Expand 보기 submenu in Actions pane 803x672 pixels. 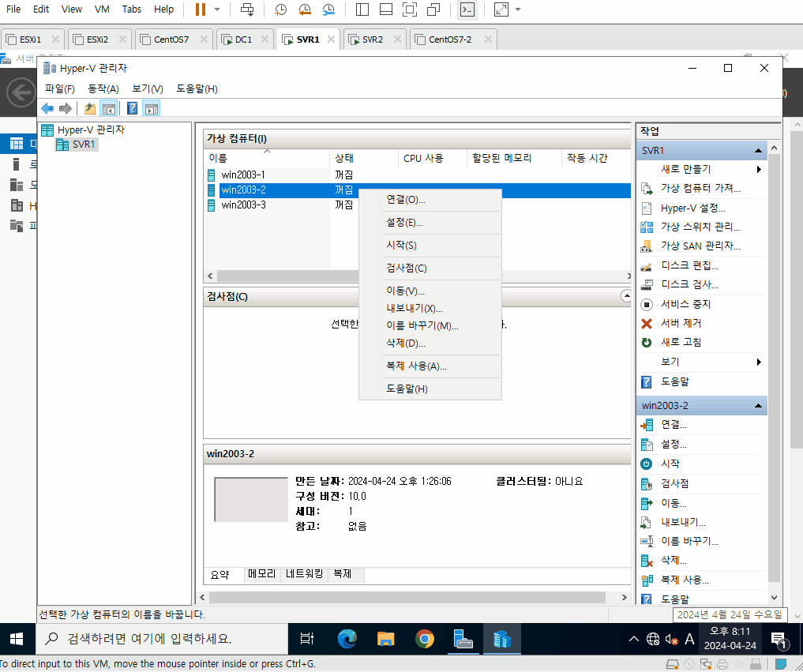point(759,362)
